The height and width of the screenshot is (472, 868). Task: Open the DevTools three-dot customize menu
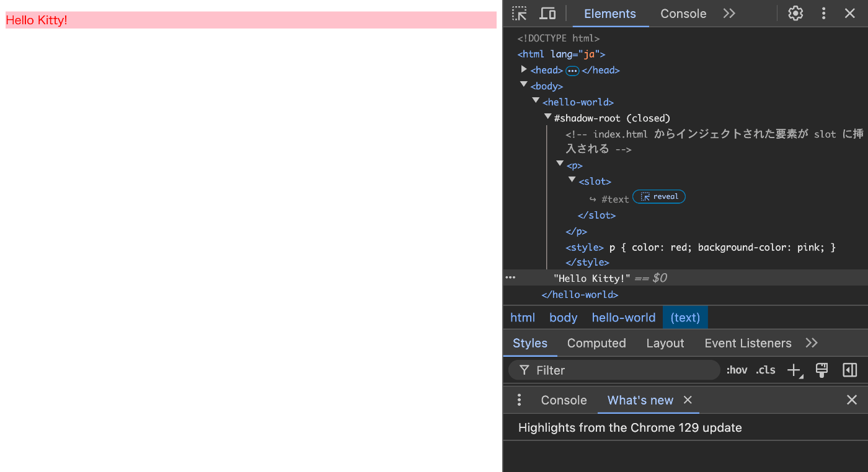[x=824, y=13]
